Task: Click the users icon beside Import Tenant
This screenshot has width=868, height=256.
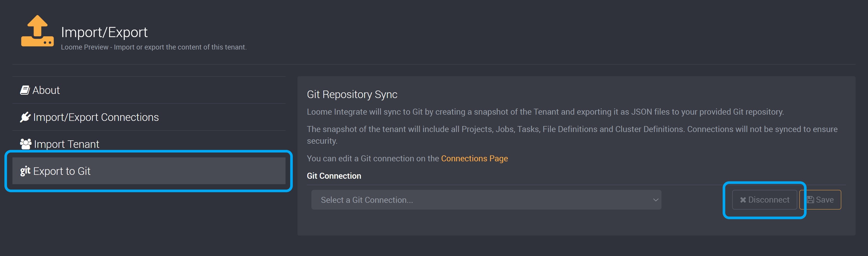Action: click(x=26, y=144)
